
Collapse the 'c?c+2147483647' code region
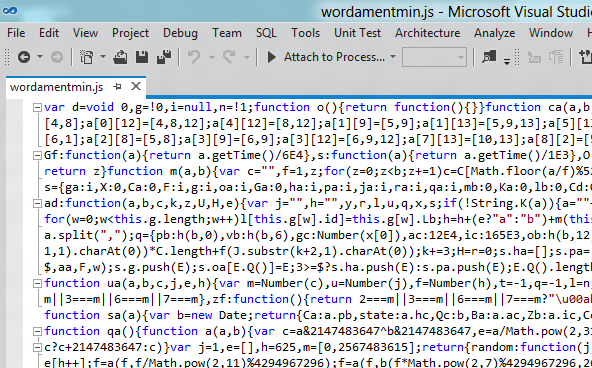click(x=37, y=347)
